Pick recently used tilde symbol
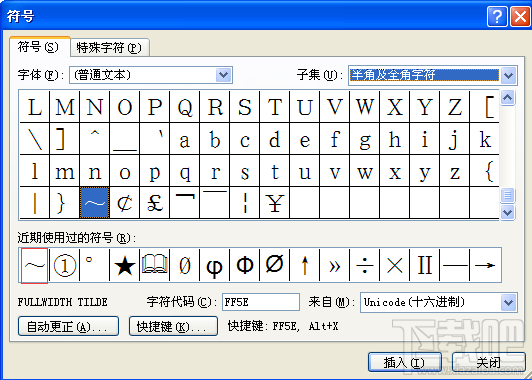The width and height of the screenshot is (532, 380). point(34,265)
